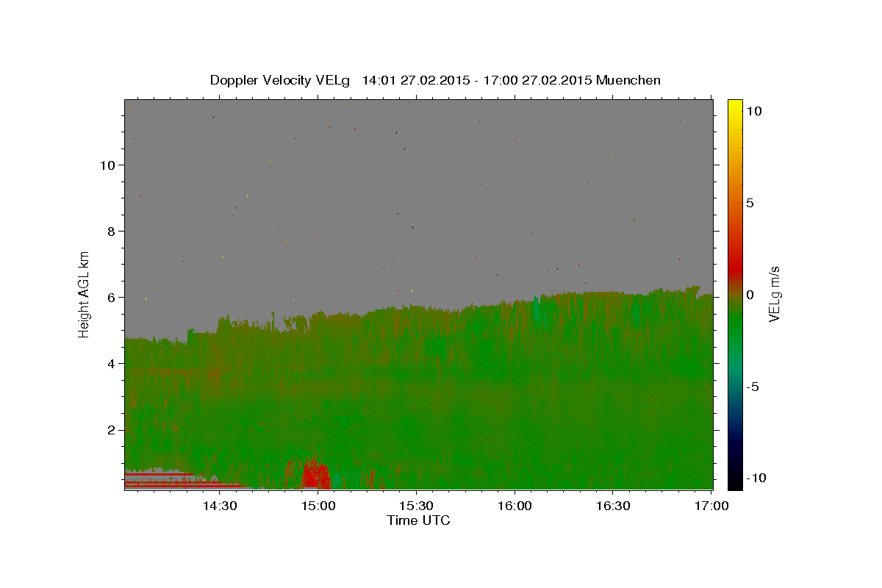Image resolution: width=882 pixels, height=588 pixels.
Task: Click the 16:00 time tick label
Action: coord(514,506)
